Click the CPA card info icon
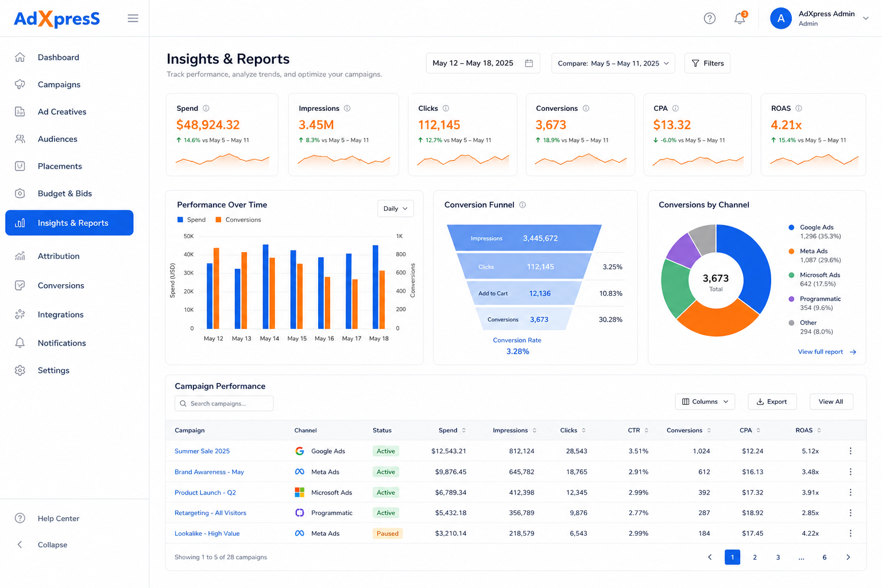The height and width of the screenshot is (588, 882). (676, 109)
